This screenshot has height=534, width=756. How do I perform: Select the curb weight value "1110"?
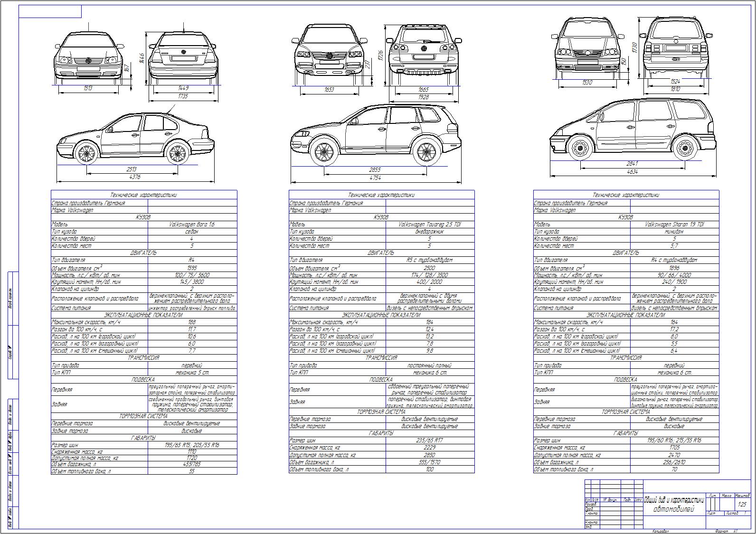point(192,452)
